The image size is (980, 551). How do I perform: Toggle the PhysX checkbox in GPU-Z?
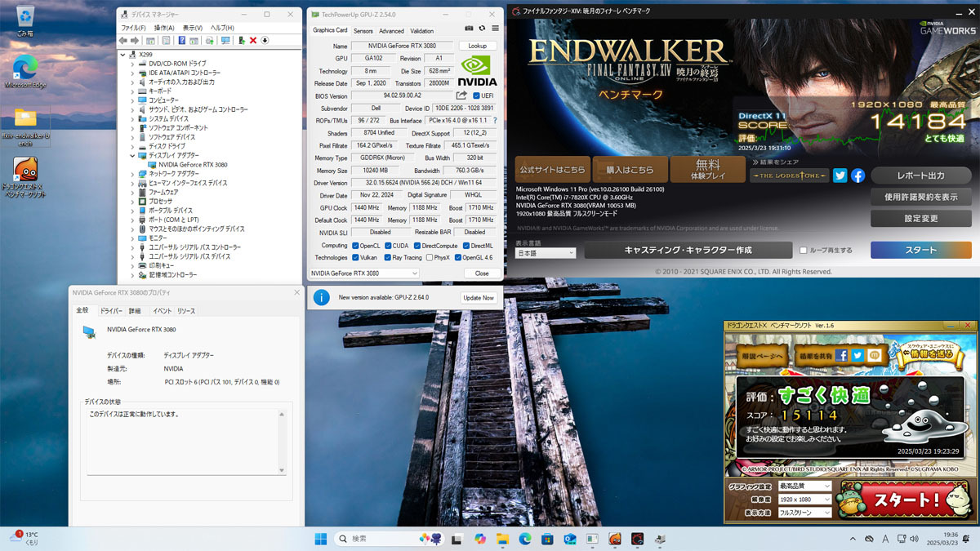[x=428, y=257]
